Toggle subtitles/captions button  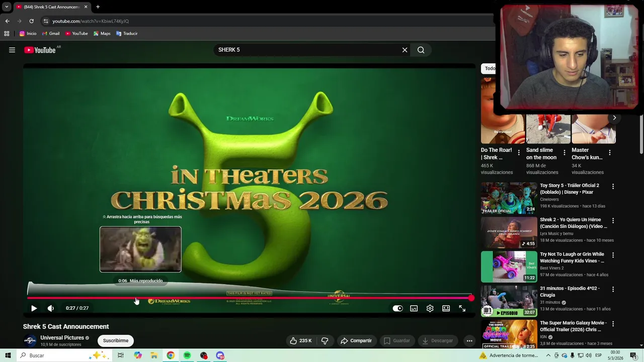pos(414,308)
